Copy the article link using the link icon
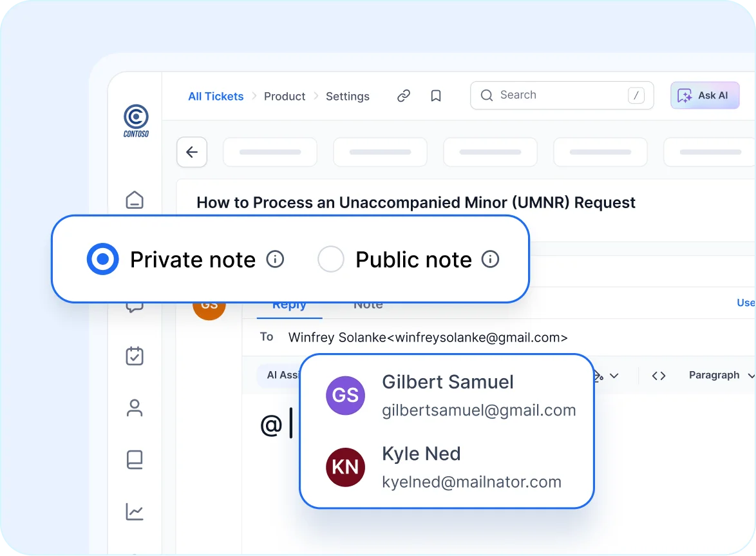The image size is (756, 556). [404, 95]
